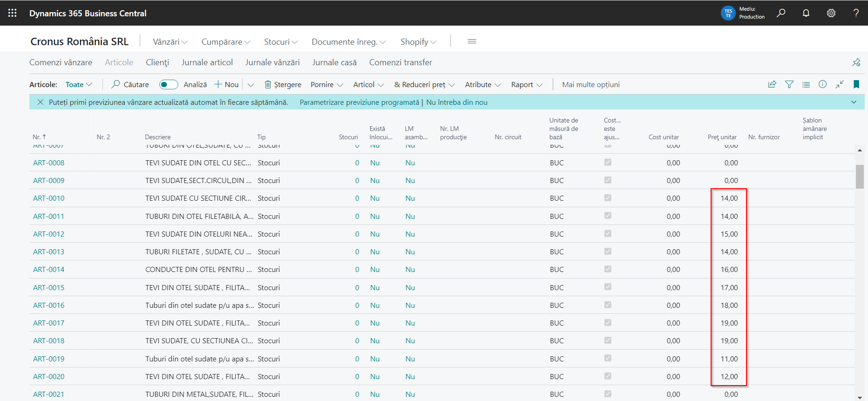Click Cronus România SRL company name
Image resolution: width=868 pixels, height=401 pixels.
click(80, 41)
